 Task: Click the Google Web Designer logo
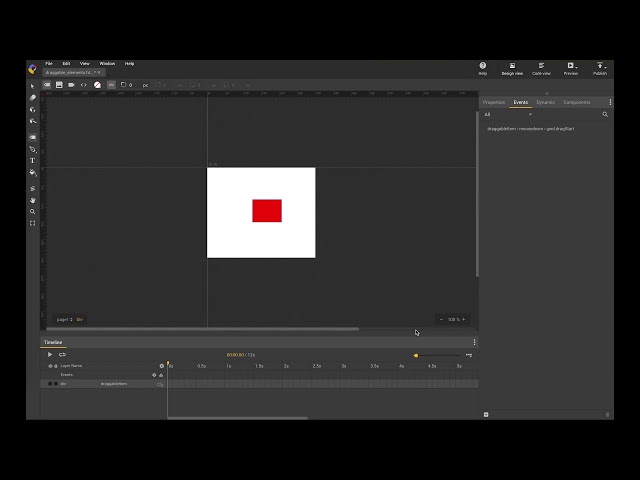[x=33, y=69]
